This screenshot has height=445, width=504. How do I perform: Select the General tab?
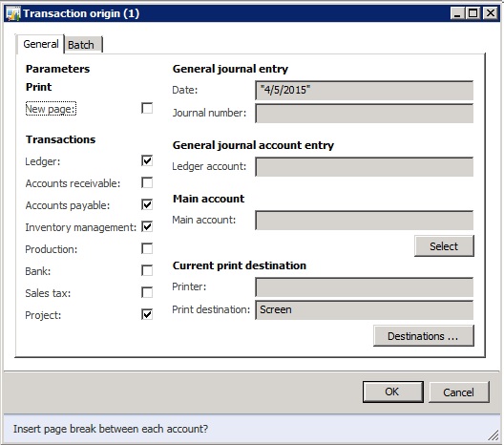pos(40,44)
